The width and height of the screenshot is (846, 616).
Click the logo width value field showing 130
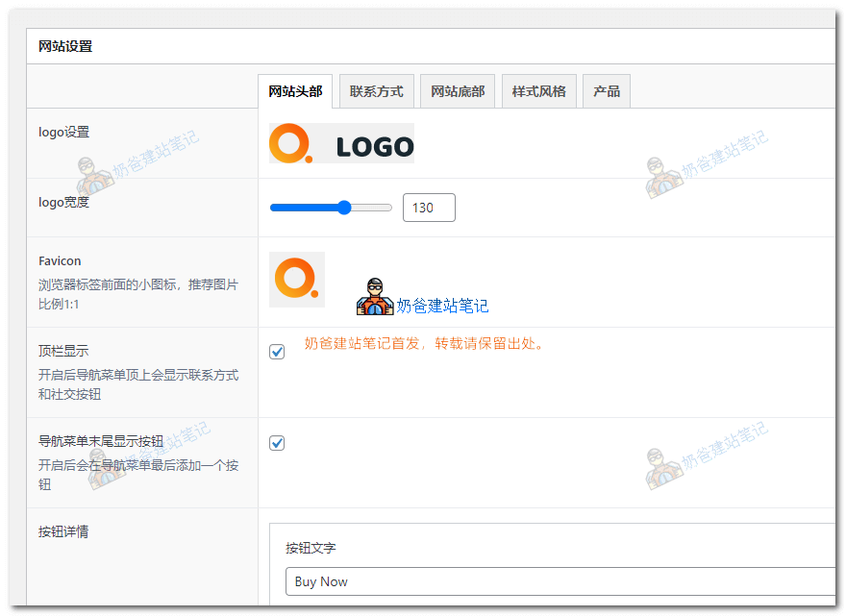point(429,207)
